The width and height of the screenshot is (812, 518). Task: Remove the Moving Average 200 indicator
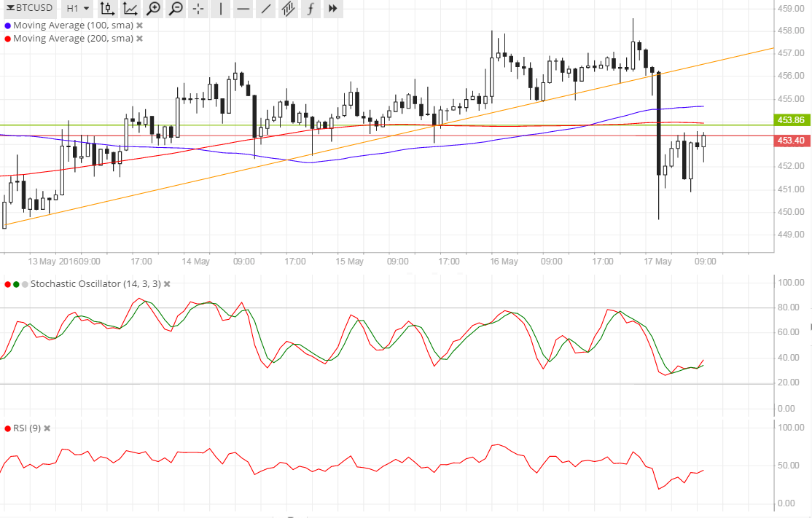point(138,38)
